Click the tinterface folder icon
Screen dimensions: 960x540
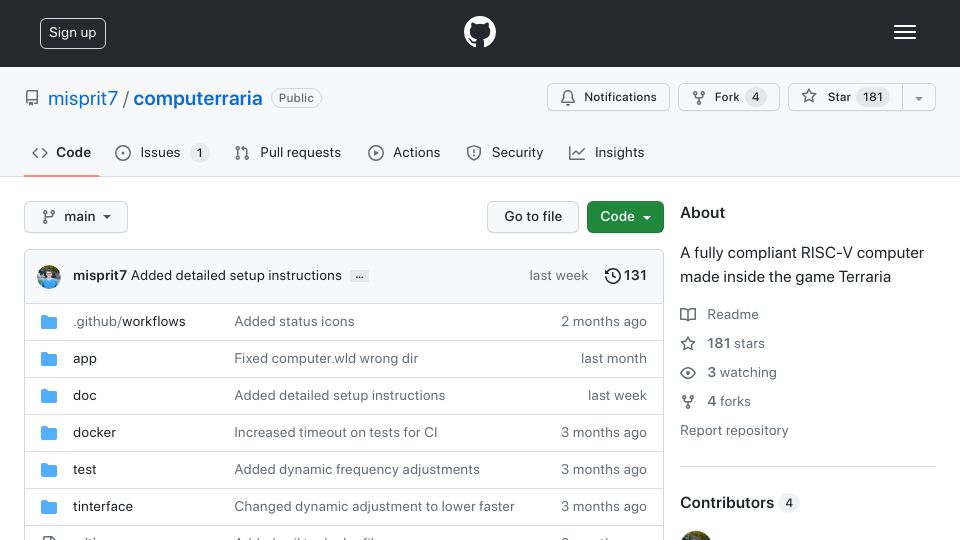49,507
